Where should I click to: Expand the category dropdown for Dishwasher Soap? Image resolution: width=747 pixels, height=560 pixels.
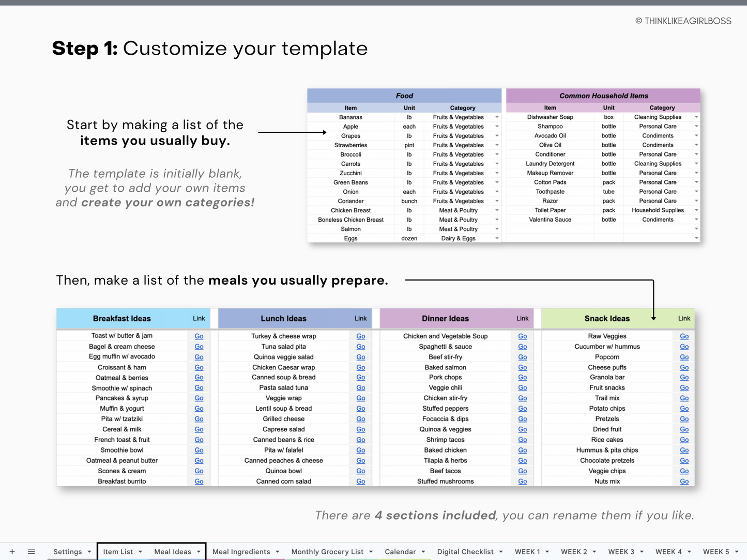(696, 117)
